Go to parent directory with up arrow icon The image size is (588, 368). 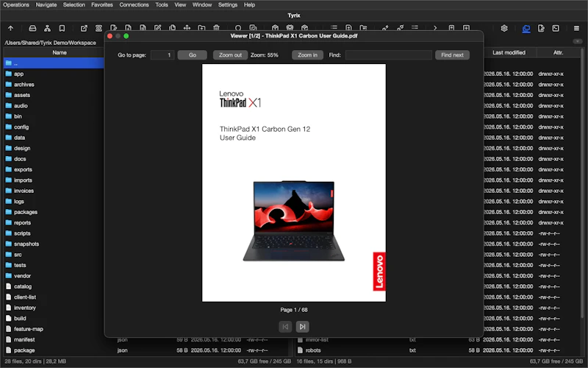(x=10, y=28)
